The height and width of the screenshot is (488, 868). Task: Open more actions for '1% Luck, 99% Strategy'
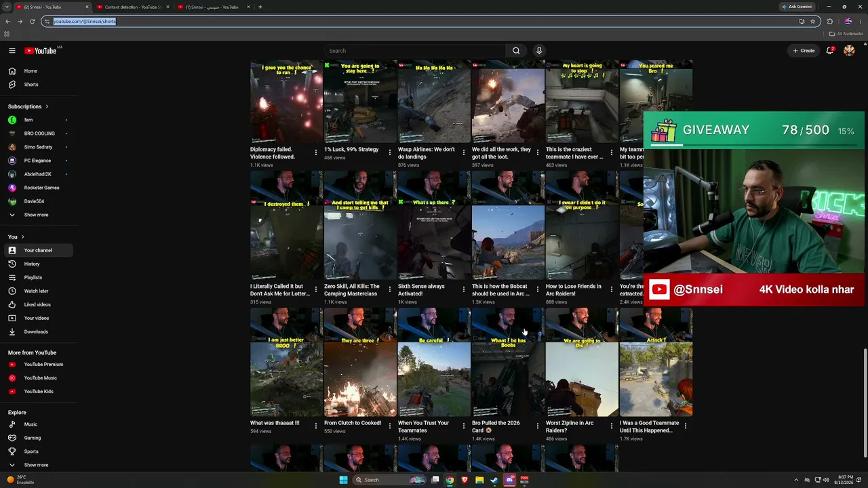[390, 152]
